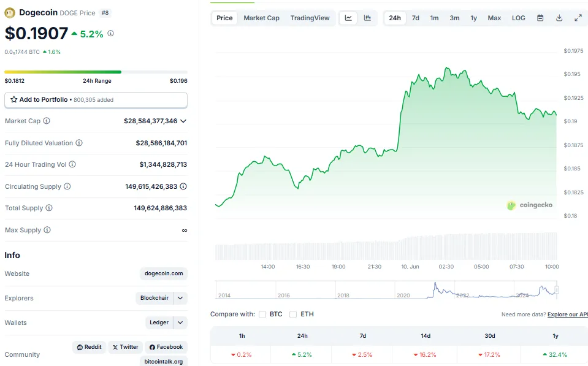The height and width of the screenshot is (366, 588).
Task: Click the 30d -17.2% cell
Action: coord(489,354)
